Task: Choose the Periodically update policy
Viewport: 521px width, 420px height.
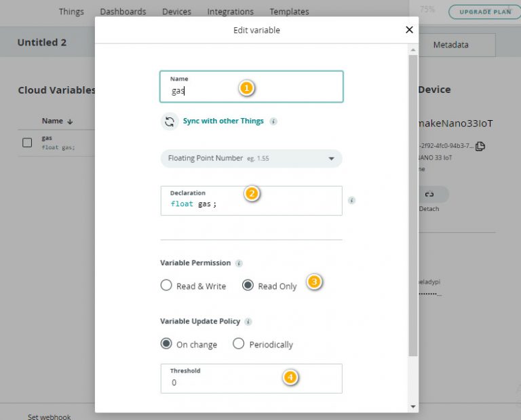Action: coord(239,343)
